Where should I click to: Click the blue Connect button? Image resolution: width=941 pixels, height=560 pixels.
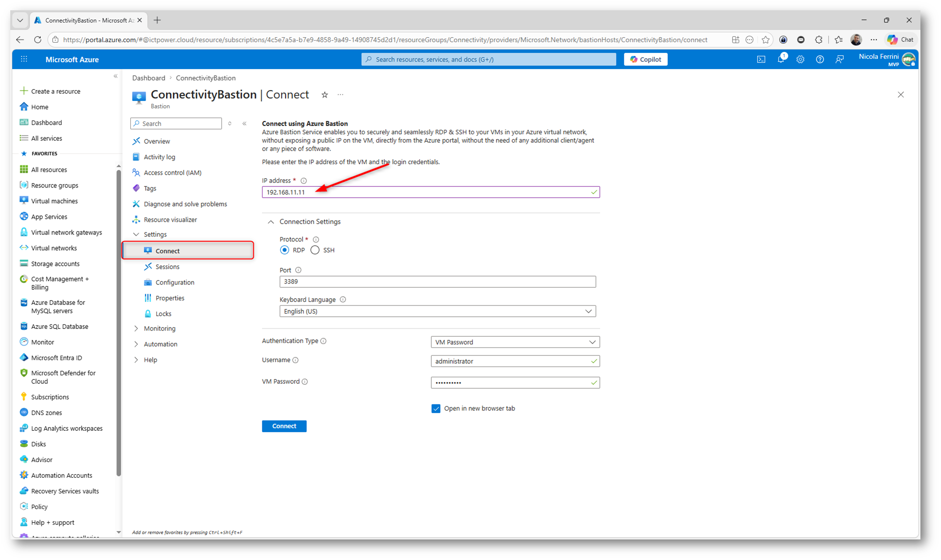(284, 426)
